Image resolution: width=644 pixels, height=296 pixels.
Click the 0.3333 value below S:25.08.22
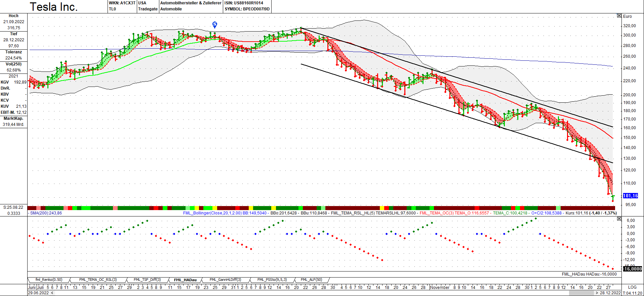coord(14,213)
